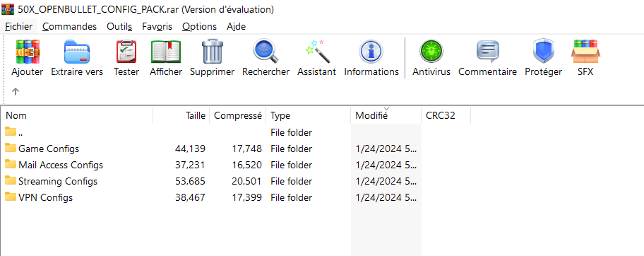Select the Game Configs row name
644x256 pixels.
coord(49,149)
